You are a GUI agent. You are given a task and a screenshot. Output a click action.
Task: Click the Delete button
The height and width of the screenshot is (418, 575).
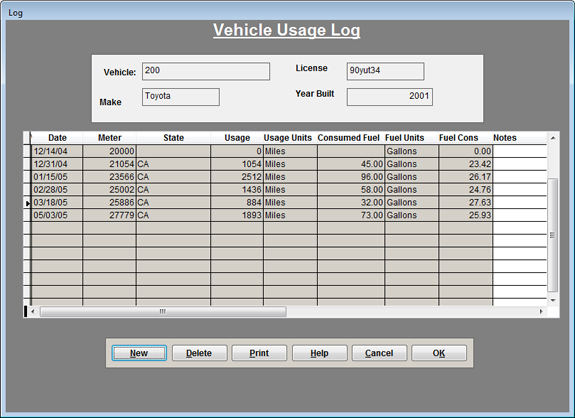point(199,353)
